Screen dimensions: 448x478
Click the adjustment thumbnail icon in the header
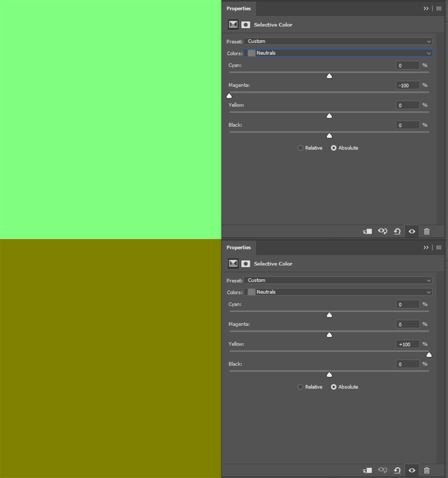233,25
